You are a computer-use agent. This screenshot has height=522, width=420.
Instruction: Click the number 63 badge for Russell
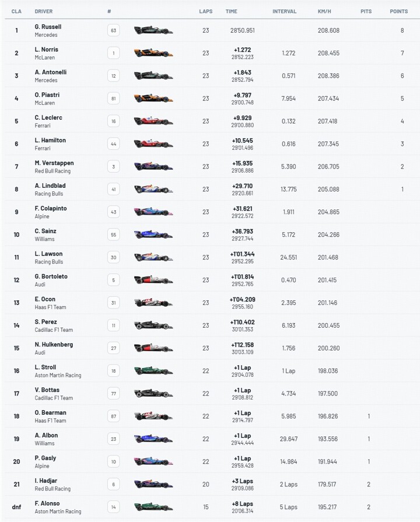point(114,31)
